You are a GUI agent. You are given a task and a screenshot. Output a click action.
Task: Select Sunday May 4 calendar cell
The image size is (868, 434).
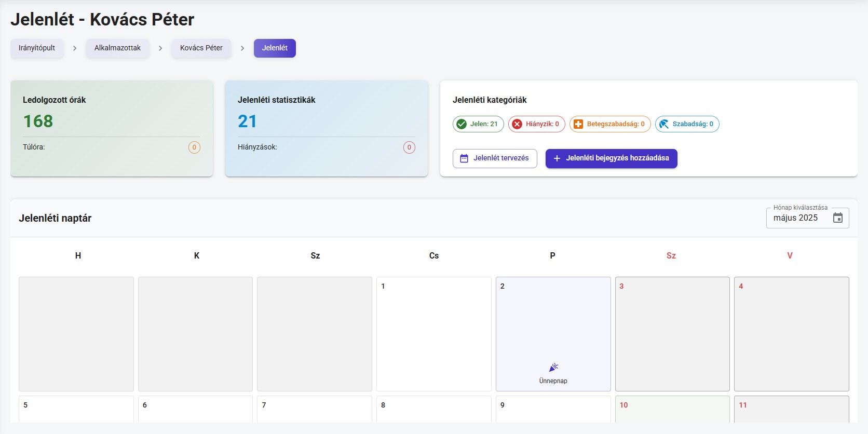(x=791, y=334)
